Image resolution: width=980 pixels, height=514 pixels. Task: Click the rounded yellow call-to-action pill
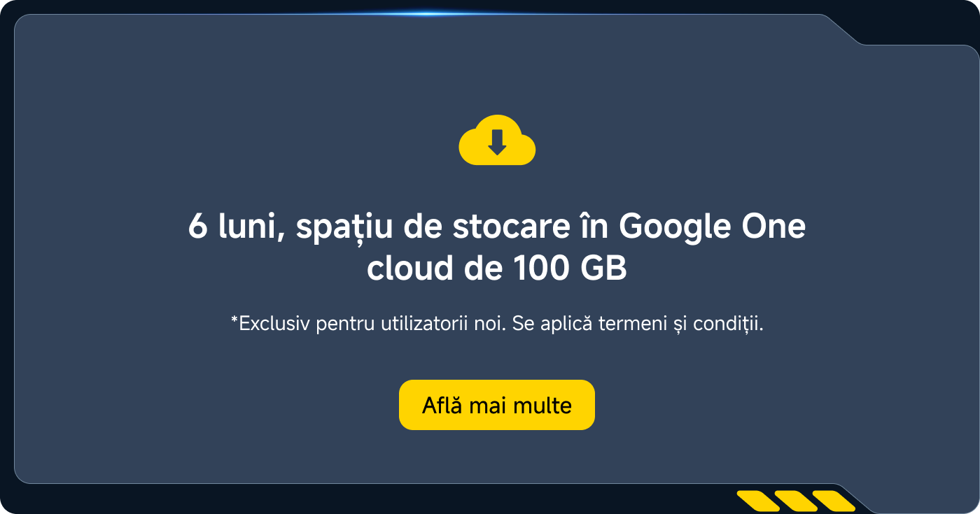(x=496, y=405)
